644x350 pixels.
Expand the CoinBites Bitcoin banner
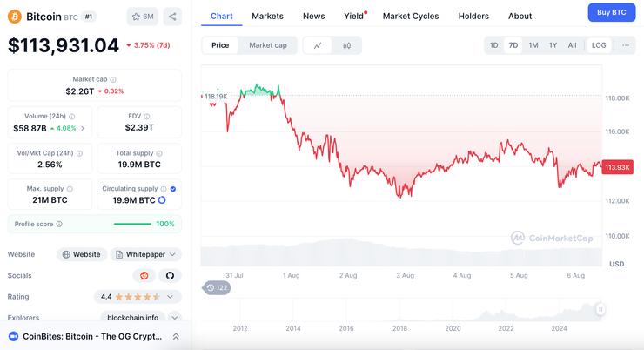(x=176, y=336)
